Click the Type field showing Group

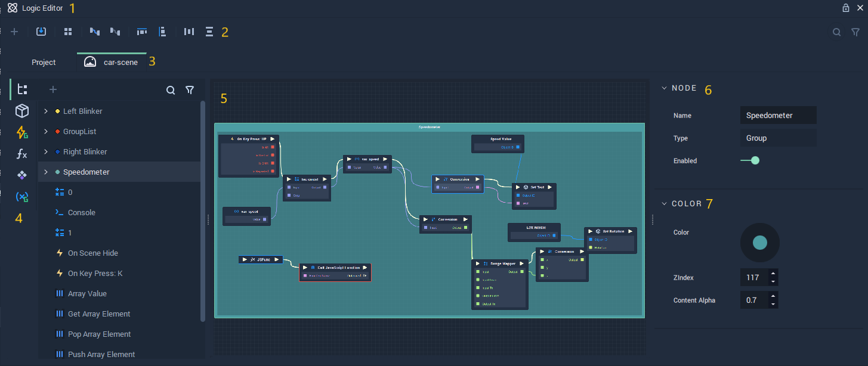point(778,138)
